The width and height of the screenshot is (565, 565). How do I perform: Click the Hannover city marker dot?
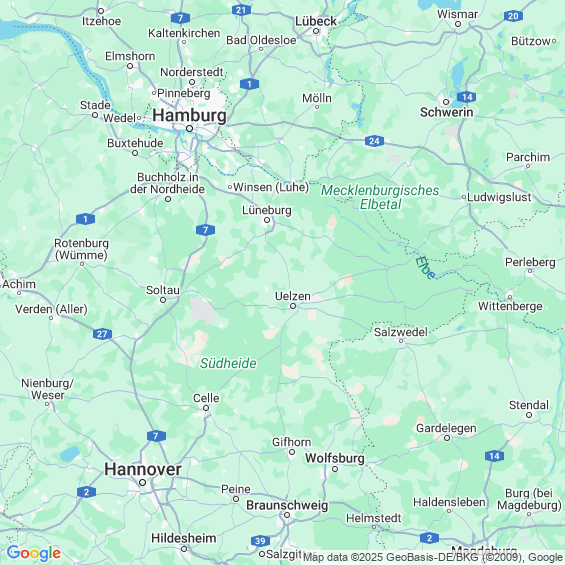coord(142,482)
